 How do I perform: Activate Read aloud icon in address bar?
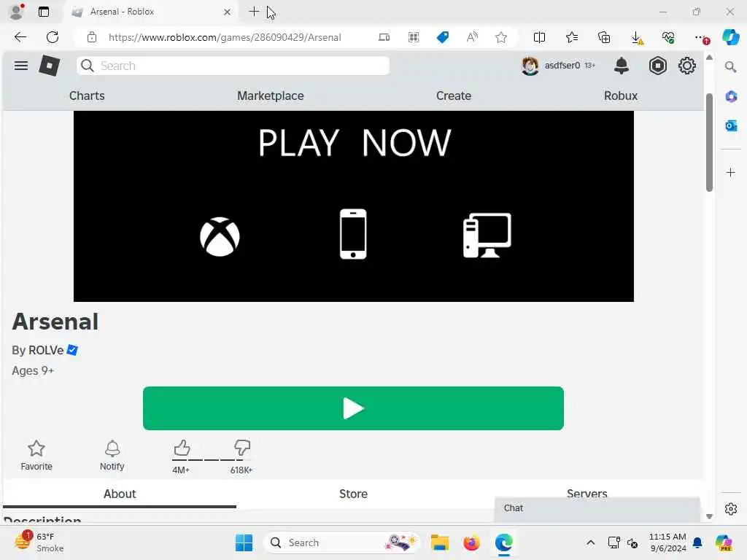[472, 37]
